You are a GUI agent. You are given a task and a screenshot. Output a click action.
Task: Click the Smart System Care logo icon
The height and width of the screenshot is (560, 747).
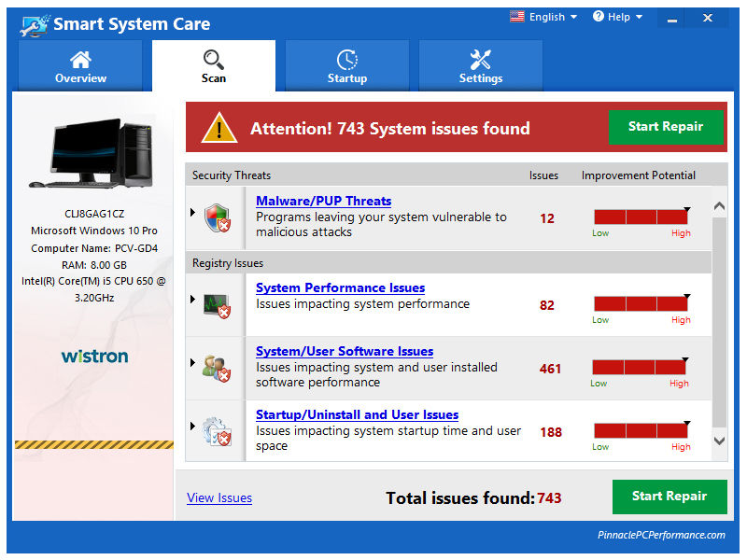pyautogui.click(x=35, y=24)
